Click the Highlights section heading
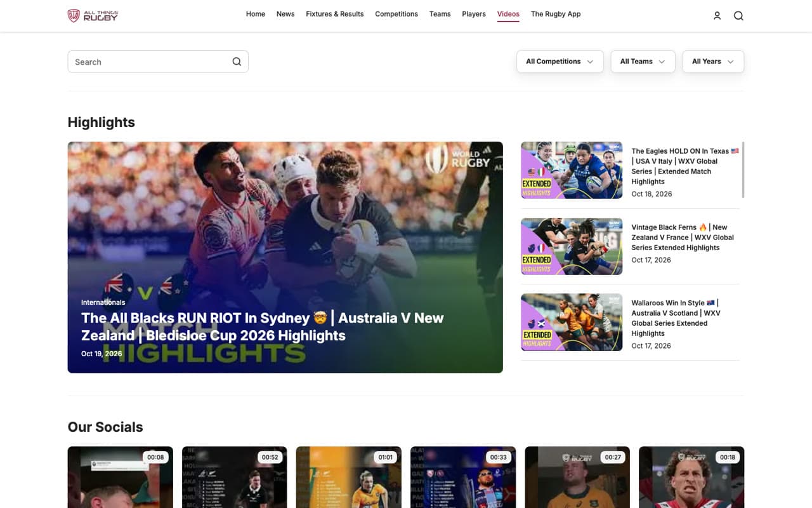The height and width of the screenshot is (508, 812). 101,122
